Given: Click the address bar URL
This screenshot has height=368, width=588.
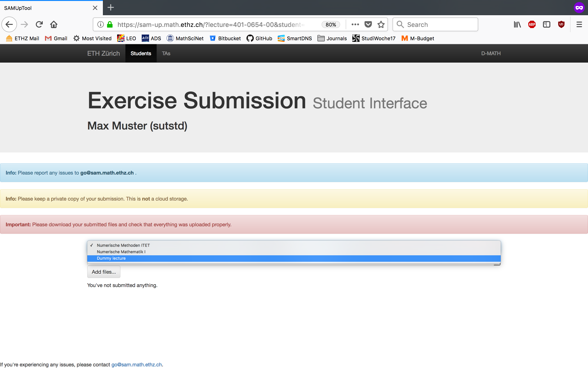Looking at the screenshot, I should 211,25.
